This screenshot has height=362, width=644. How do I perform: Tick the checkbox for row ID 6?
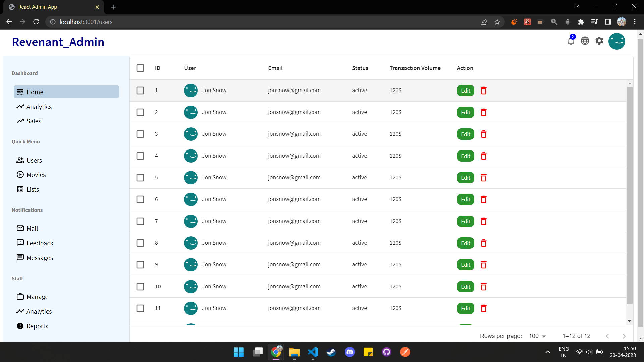[x=140, y=199]
